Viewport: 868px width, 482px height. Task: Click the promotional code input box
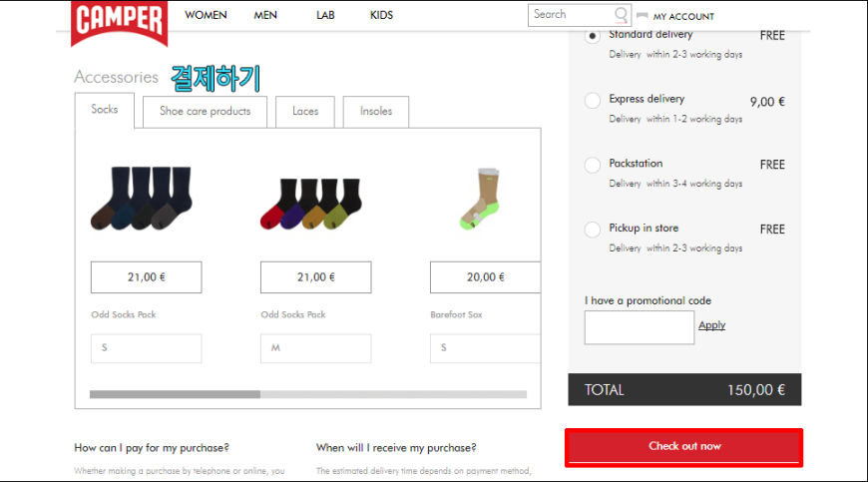tap(640, 327)
